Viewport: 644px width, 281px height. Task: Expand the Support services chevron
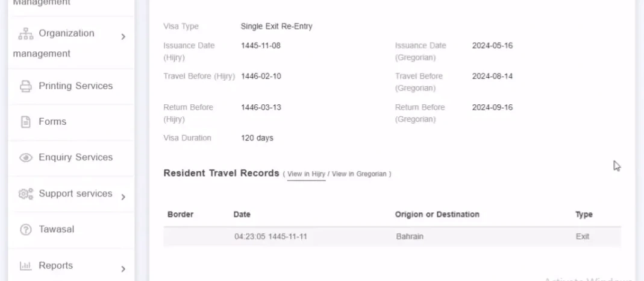(123, 197)
